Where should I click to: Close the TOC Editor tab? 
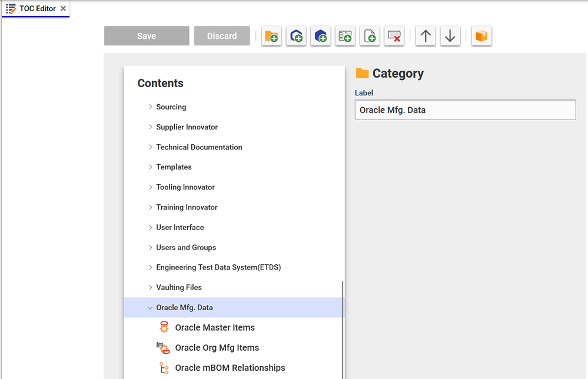click(x=63, y=9)
